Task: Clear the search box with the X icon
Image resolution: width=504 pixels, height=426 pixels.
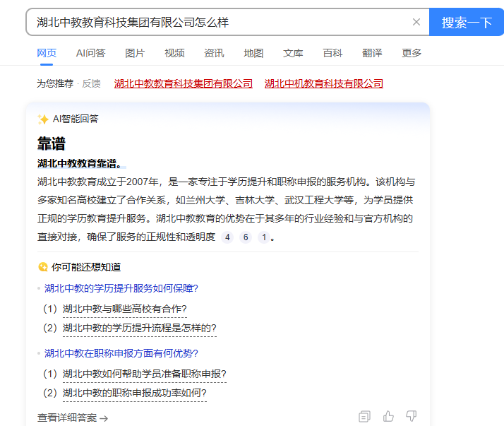Action: click(416, 22)
